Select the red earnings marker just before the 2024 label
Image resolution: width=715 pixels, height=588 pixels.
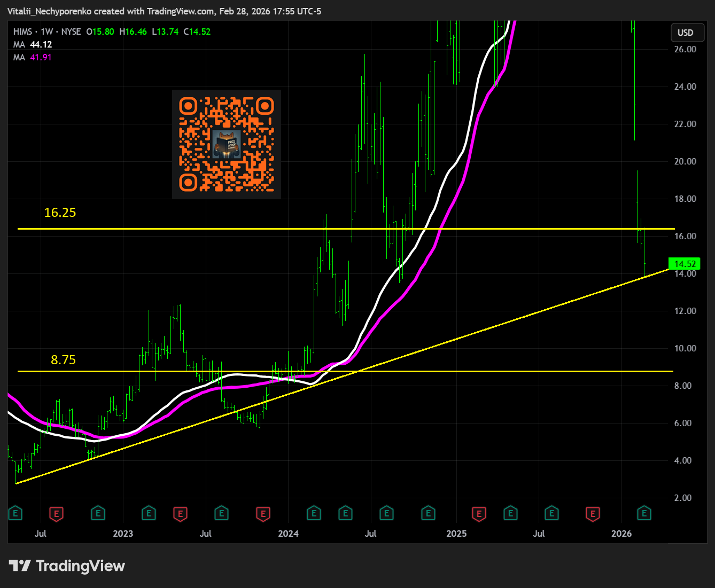pos(262,514)
